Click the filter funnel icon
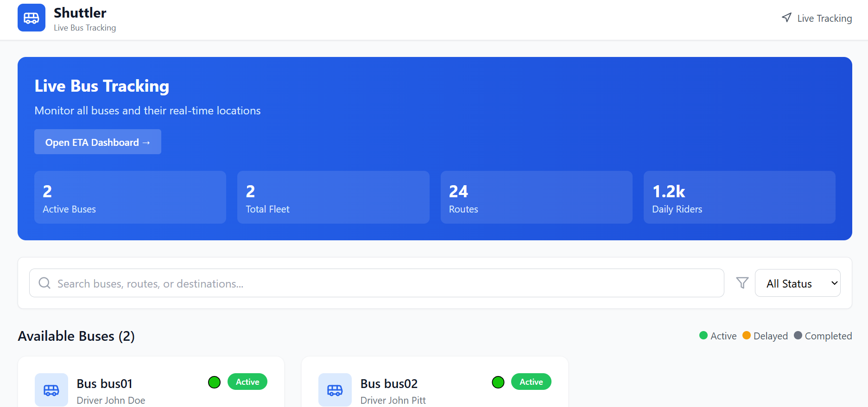The image size is (868, 407). [742, 283]
